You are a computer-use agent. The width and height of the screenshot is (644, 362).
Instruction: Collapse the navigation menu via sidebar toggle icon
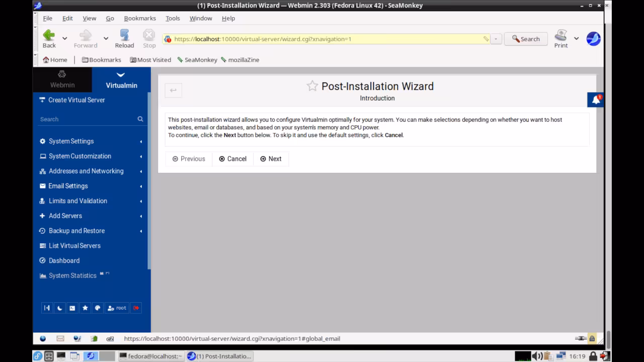click(x=47, y=308)
